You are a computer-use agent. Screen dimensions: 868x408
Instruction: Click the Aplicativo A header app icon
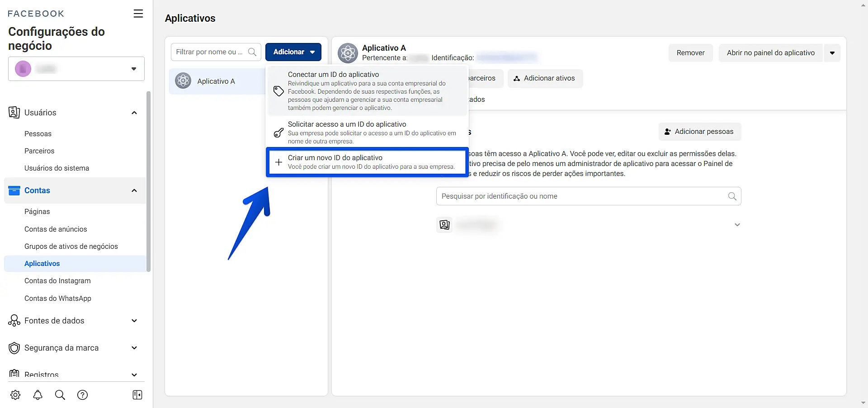348,53
